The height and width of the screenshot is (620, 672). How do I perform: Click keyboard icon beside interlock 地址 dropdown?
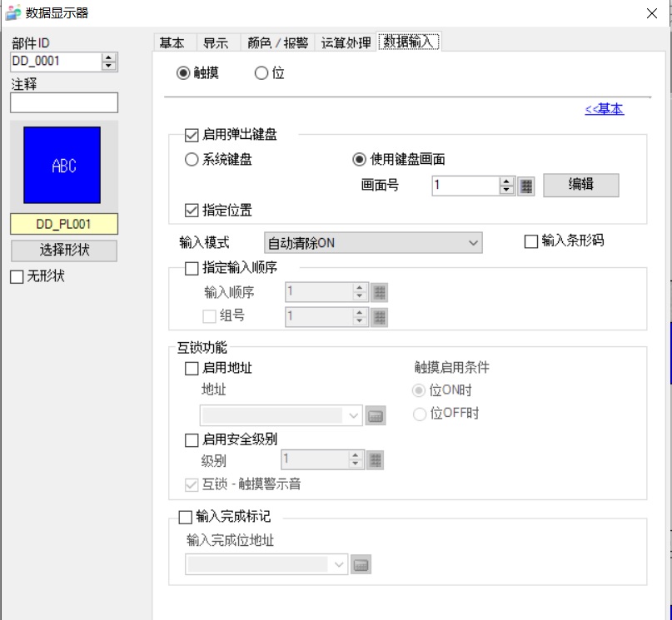click(x=376, y=416)
